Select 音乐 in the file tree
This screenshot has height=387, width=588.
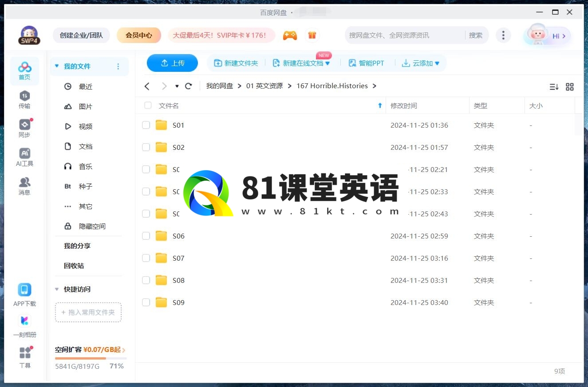[x=86, y=166]
